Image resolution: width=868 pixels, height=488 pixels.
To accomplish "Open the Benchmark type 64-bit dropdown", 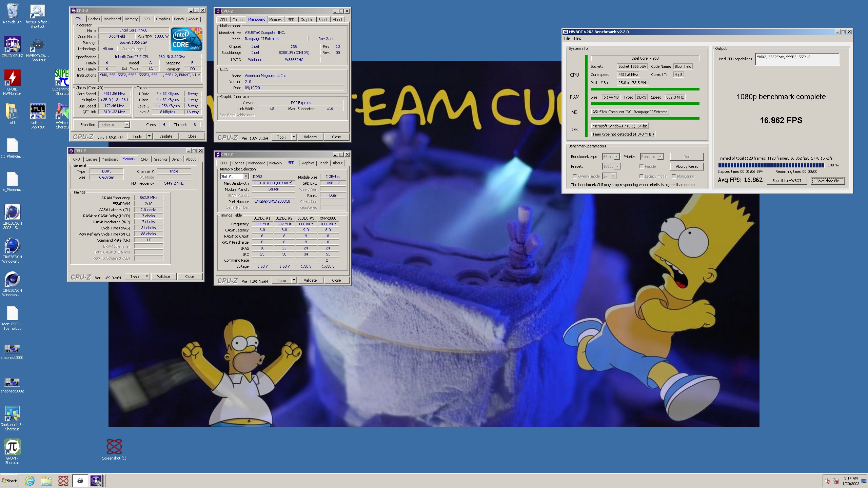I will [x=611, y=157].
